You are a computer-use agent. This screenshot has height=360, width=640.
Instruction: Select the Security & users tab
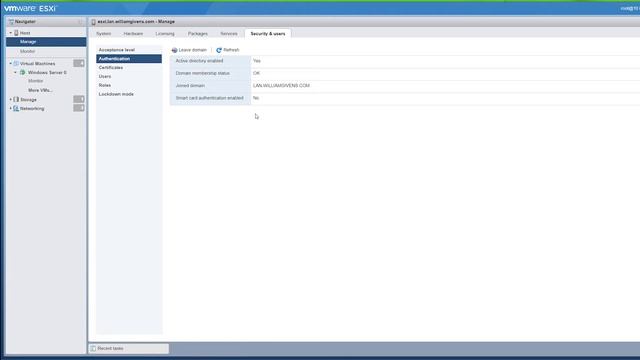[268, 33]
